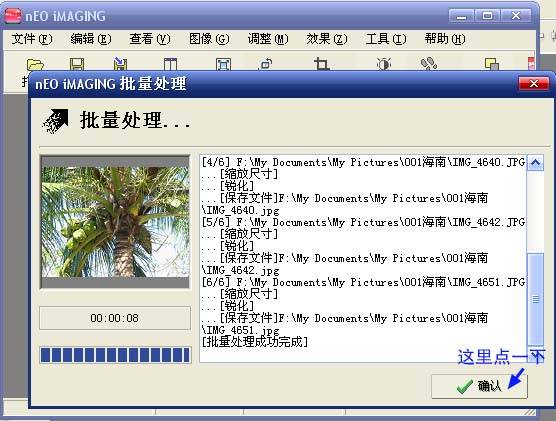Open the 图像(G) menu
Viewport: 556px width, 421px height.
209,39
